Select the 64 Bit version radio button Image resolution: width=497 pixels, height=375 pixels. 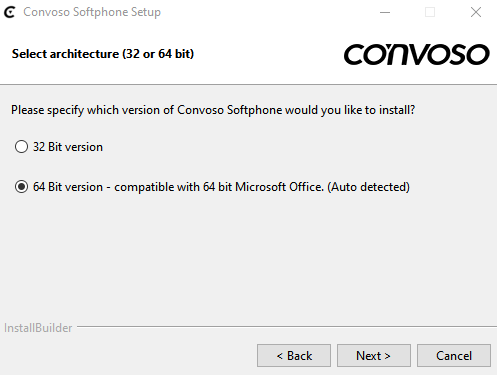pyautogui.click(x=21, y=187)
